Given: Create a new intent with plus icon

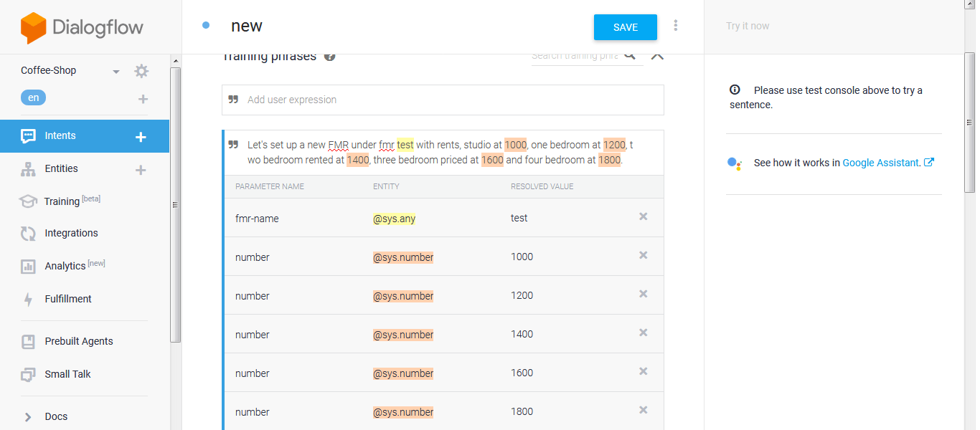Looking at the screenshot, I should (141, 136).
